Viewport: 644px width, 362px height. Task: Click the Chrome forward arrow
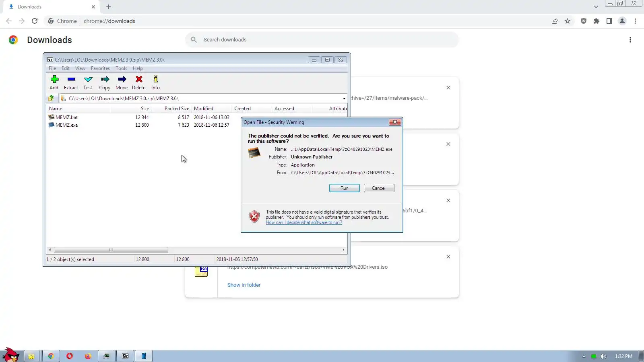[22, 21]
